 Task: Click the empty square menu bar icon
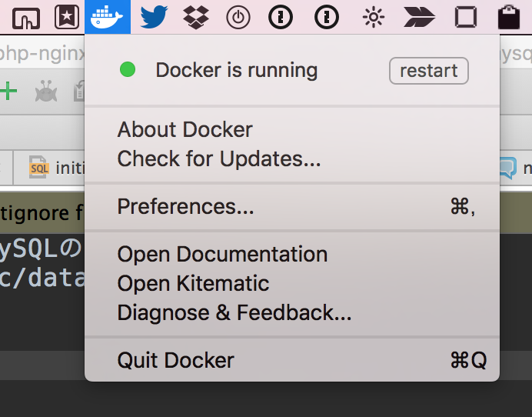[x=466, y=18]
